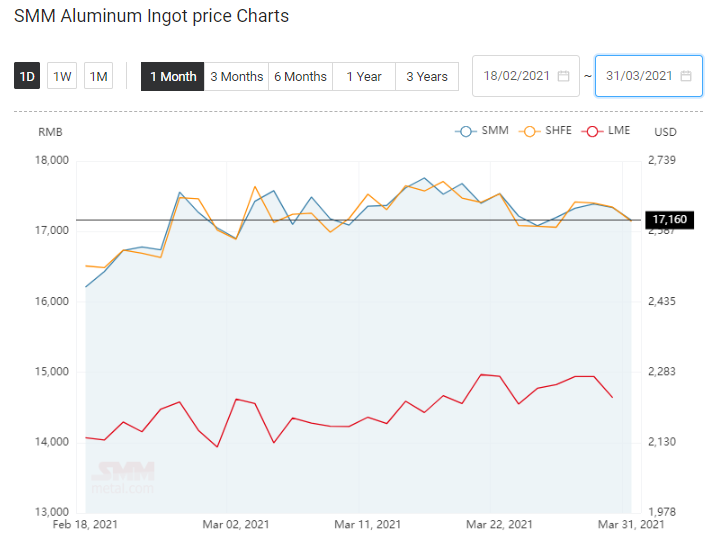This screenshot has width=714, height=542.
Task: Select the 1W interval button
Action: [62, 76]
